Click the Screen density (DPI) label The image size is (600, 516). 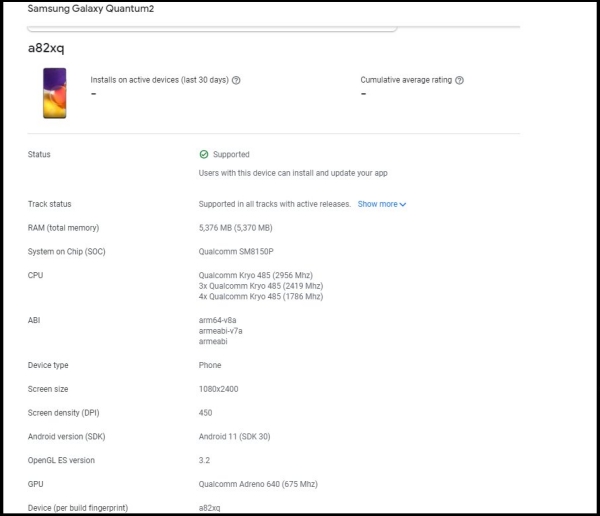pos(63,413)
